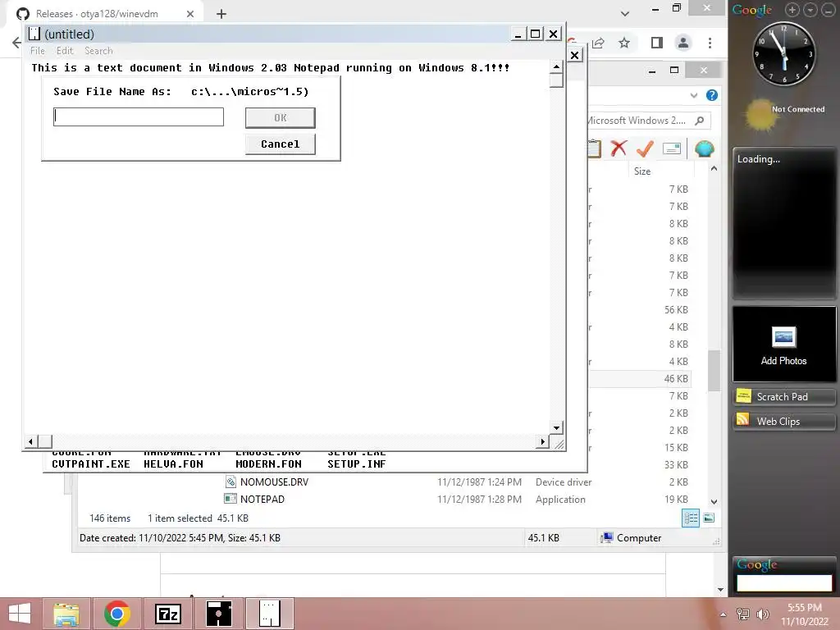840x630 pixels.
Task: Open 7-Zip from taskbar
Action: coord(167,614)
